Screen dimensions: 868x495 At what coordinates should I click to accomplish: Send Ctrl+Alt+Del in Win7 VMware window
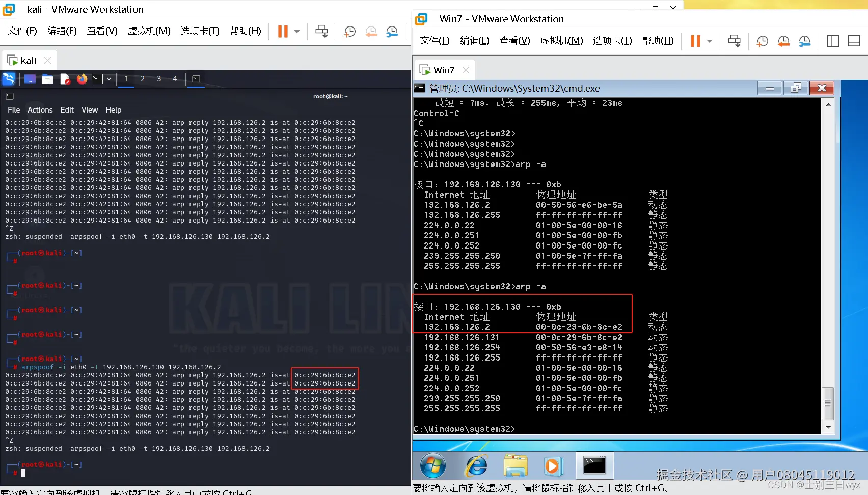tap(734, 41)
